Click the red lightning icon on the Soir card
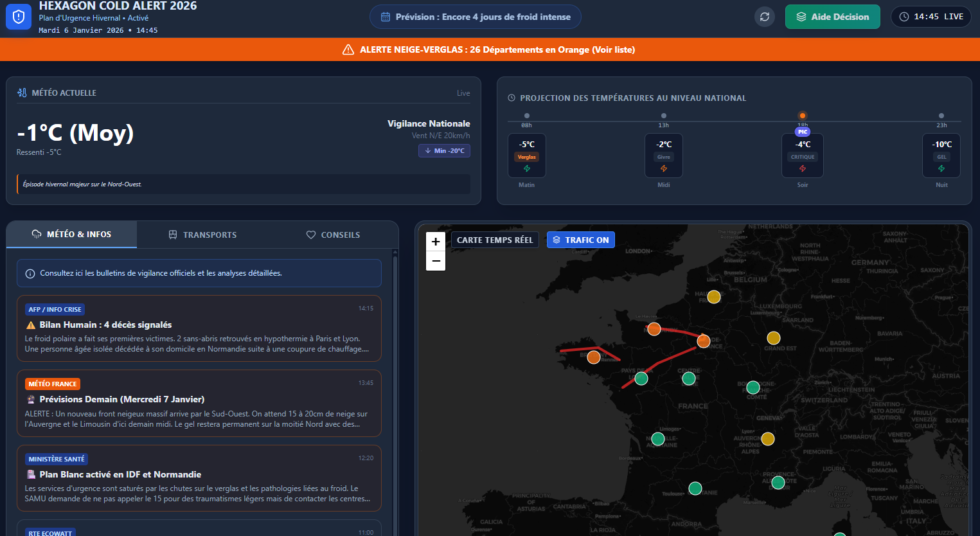 (x=802, y=168)
